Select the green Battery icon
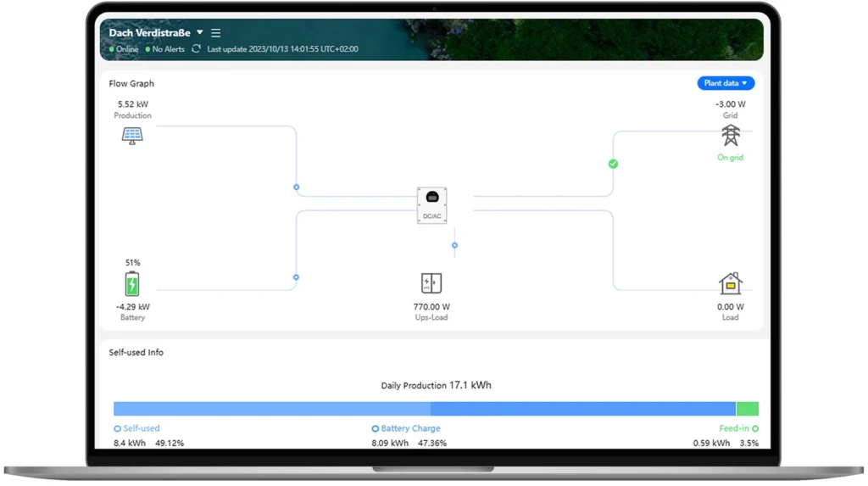Viewport: 868px width, 486px height. (131, 284)
